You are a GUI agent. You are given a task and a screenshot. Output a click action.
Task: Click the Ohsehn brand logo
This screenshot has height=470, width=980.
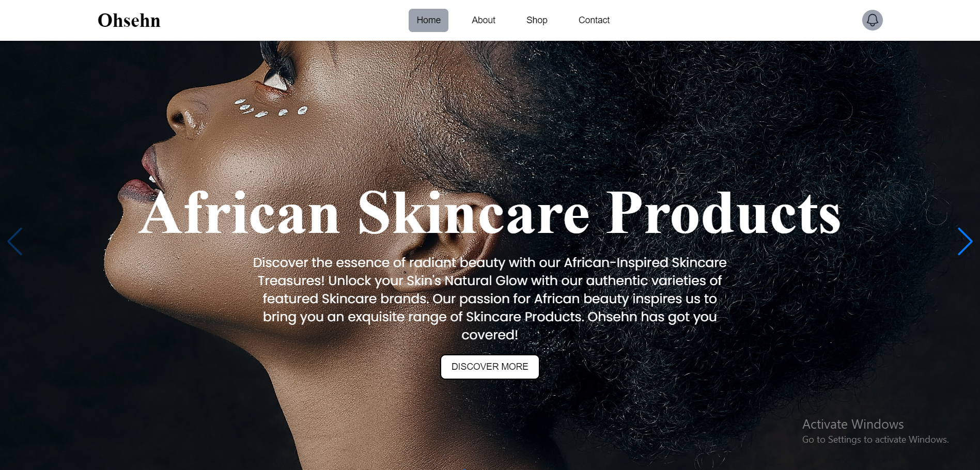[129, 21]
